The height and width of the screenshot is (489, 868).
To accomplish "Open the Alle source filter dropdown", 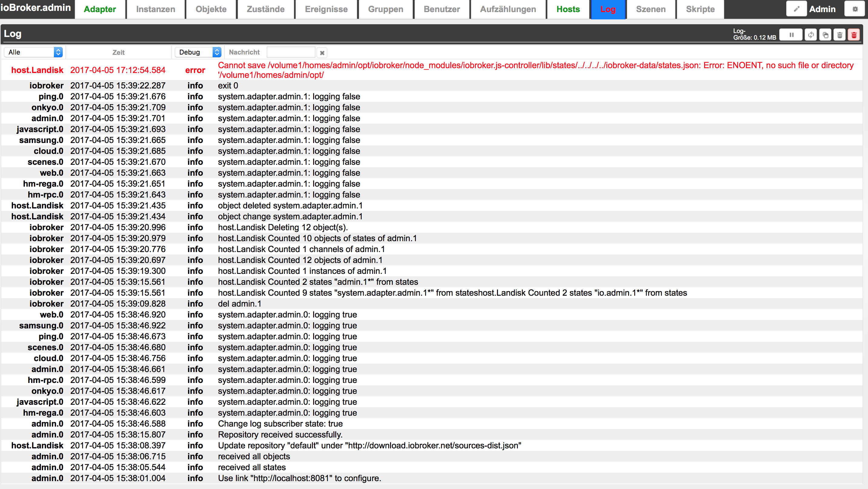I will tap(33, 52).
